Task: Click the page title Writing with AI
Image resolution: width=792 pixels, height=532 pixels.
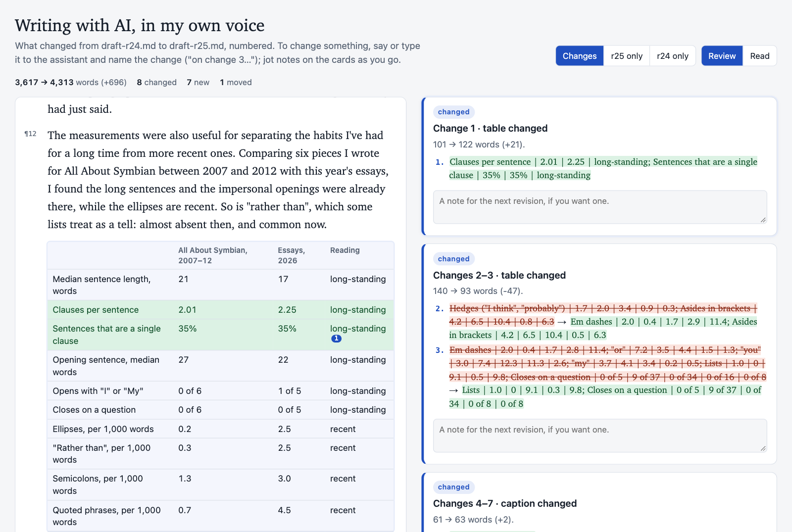Action: pyautogui.click(x=140, y=25)
